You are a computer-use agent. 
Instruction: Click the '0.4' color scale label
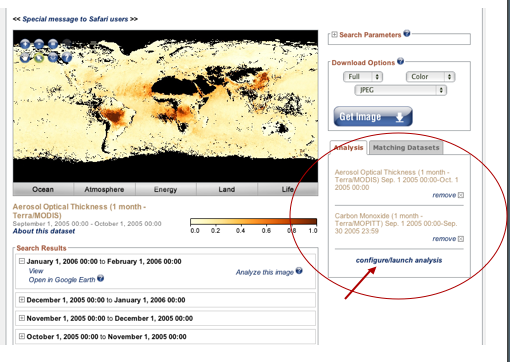(240, 231)
